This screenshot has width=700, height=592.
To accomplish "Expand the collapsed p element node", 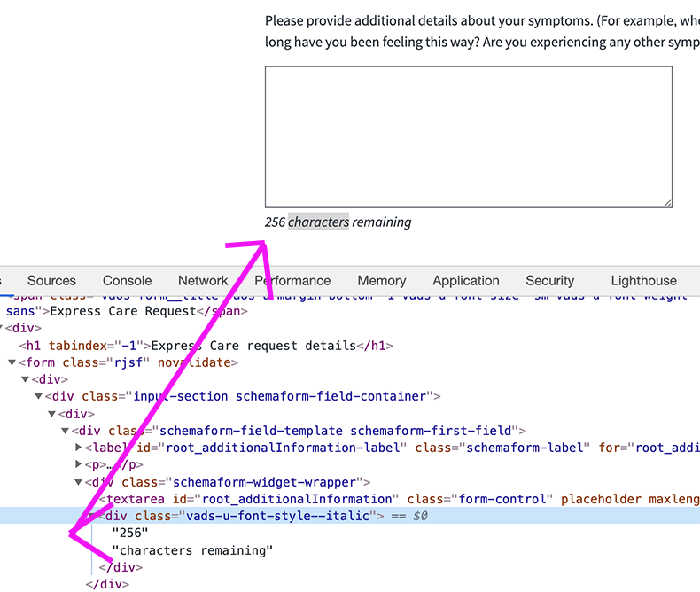I will (79, 464).
